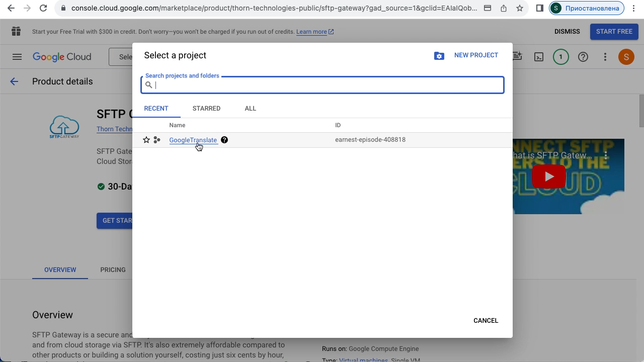Cancel the project selection dialog
644x362 pixels.
click(486, 321)
